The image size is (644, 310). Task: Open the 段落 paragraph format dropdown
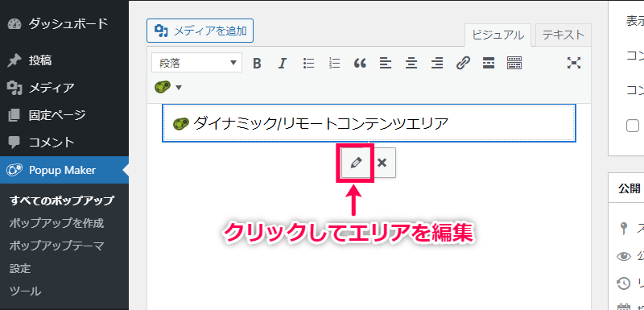(196, 64)
